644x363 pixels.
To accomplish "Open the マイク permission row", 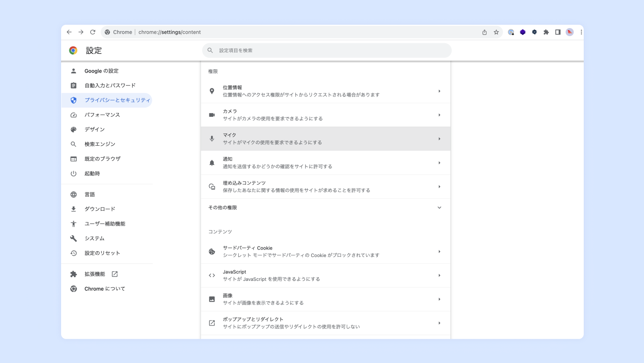I will (x=325, y=139).
